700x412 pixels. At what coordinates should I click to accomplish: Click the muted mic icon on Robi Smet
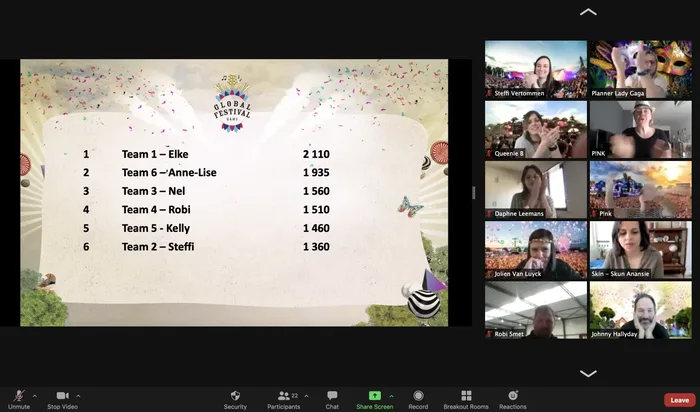pyautogui.click(x=490, y=334)
